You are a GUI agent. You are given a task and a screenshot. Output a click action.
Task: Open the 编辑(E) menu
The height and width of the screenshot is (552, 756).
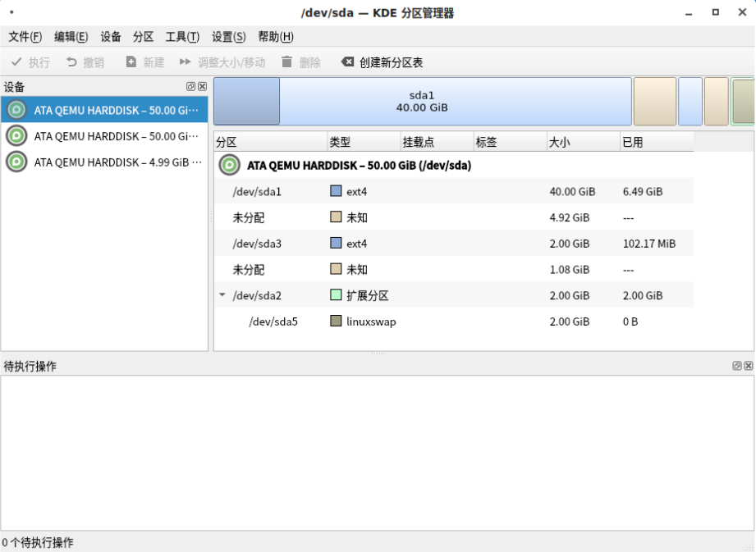click(x=71, y=37)
